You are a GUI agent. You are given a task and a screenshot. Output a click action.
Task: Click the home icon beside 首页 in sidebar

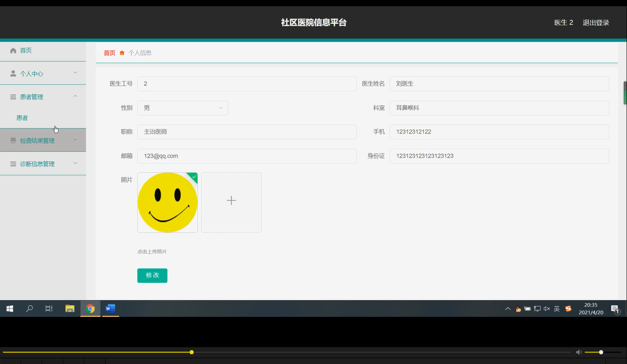13,50
